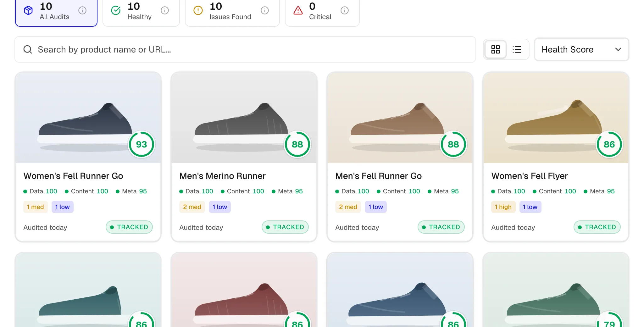Viewport: 644px width, 327px height.
Task: Open the Women's Fell Runner Go shoe image
Action: point(88,118)
